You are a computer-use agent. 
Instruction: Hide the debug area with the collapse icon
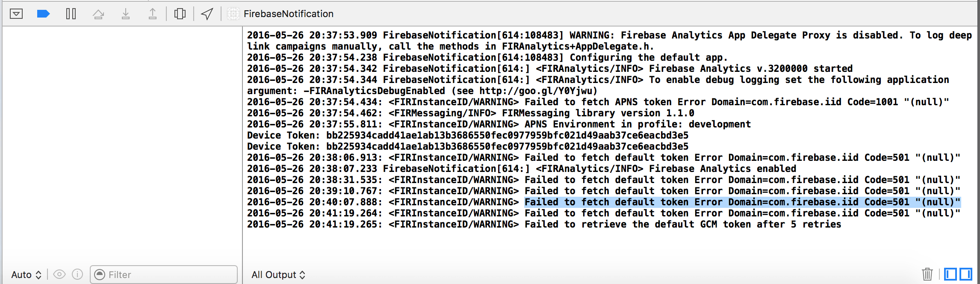(x=16, y=13)
